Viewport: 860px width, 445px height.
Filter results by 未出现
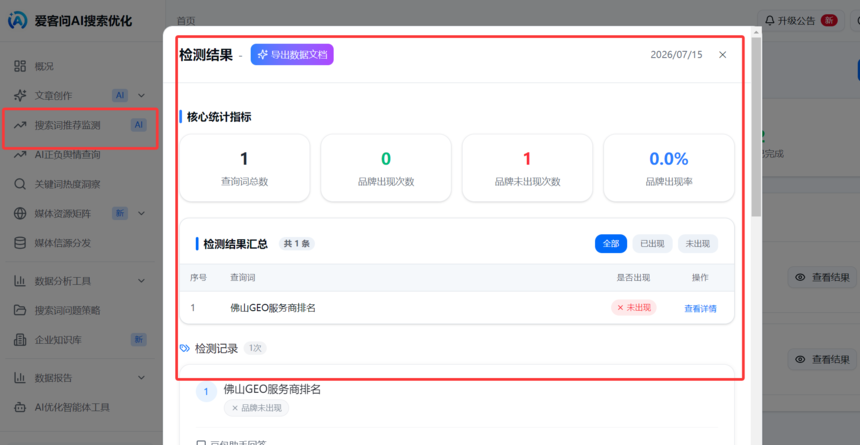[x=698, y=244]
